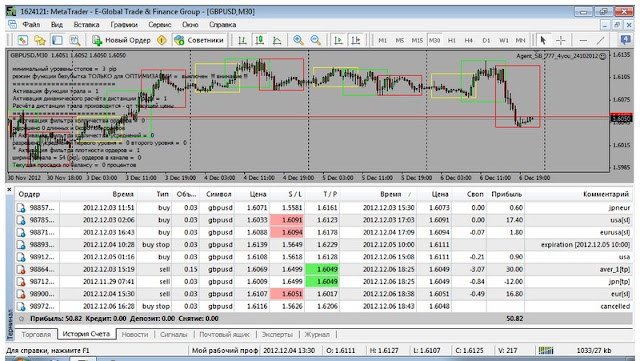The image size is (640, 361).
Task: Sort history by Прибыль column header
Action: [506, 194]
